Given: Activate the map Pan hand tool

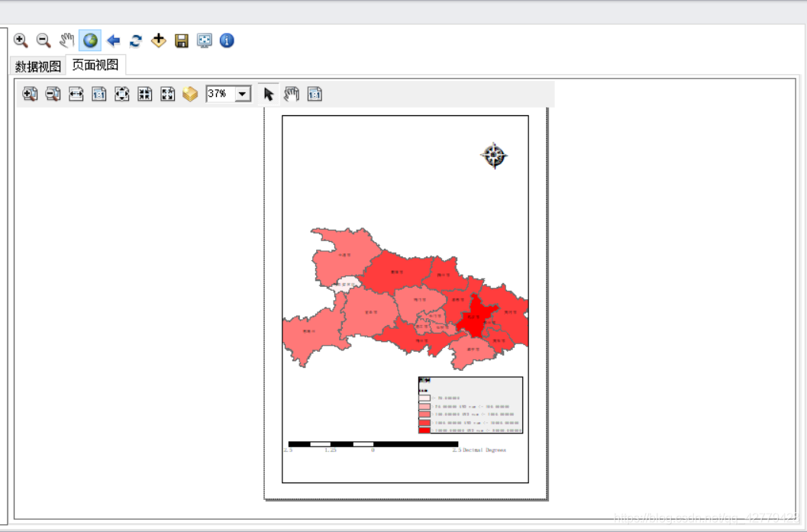Looking at the screenshot, I should pos(67,40).
